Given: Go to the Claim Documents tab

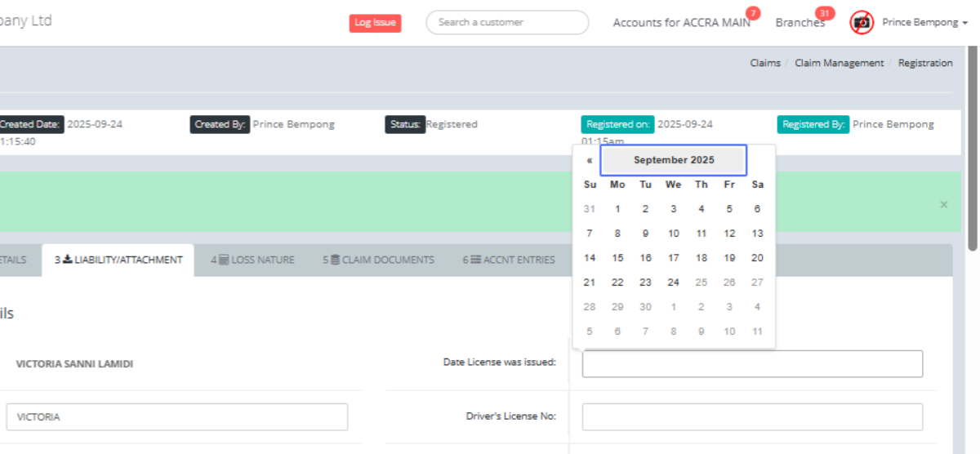Looking at the screenshot, I should tap(378, 260).
